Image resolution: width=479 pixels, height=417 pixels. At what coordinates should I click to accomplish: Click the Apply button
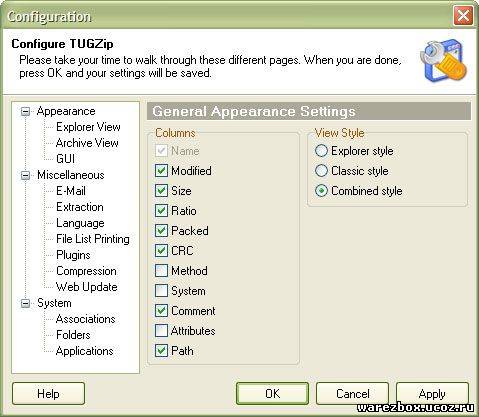(432, 394)
